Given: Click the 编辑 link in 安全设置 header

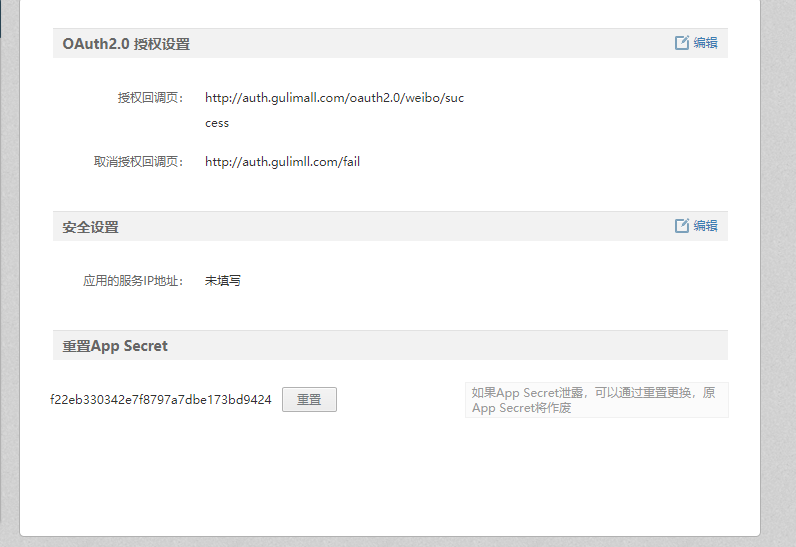Looking at the screenshot, I should pyautogui.click(x=706, y=226).
